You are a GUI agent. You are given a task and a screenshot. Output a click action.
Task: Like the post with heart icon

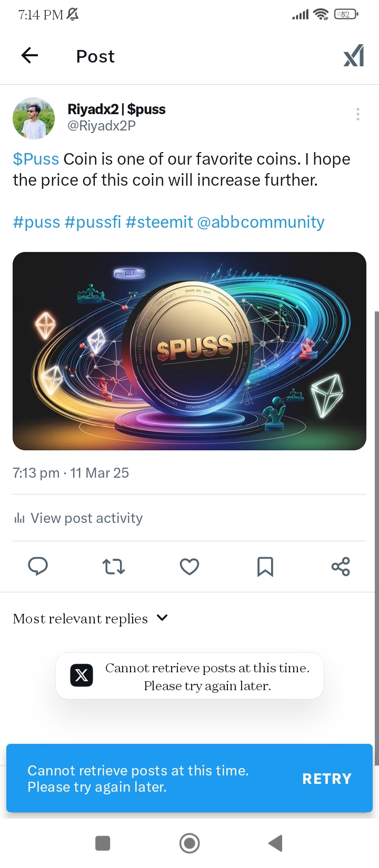tap(189, 567)
